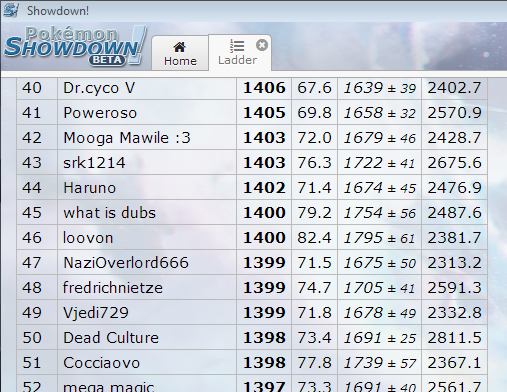Image resolution: width=507 pixels, height=392 pixels.
Task: Select player name Haruno
Action: [x=89, y=188]
